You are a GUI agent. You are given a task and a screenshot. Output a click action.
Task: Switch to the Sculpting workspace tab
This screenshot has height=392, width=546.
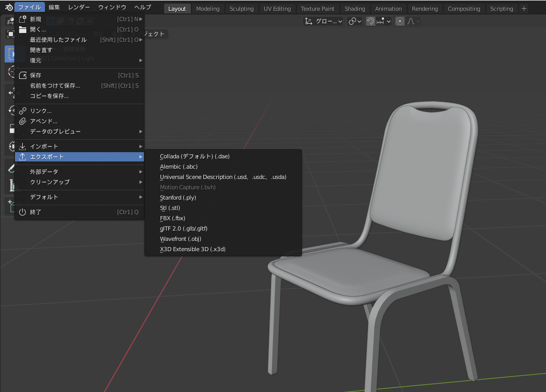tap(242, 9)
